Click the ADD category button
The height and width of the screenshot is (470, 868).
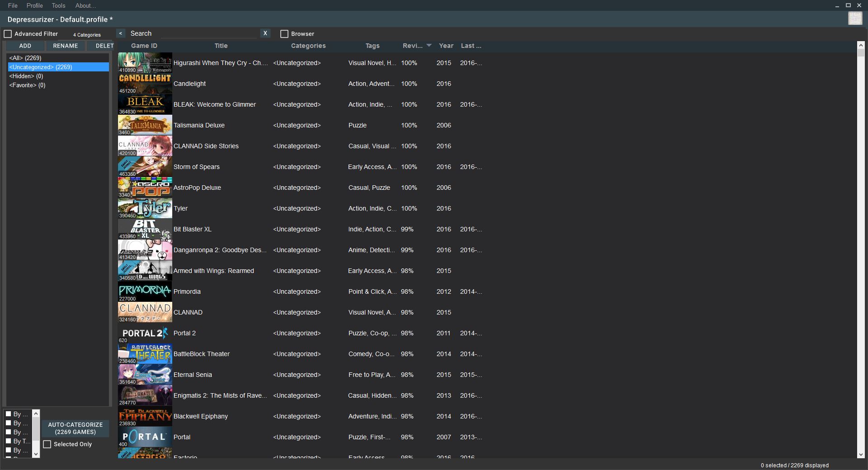point(25,46)
